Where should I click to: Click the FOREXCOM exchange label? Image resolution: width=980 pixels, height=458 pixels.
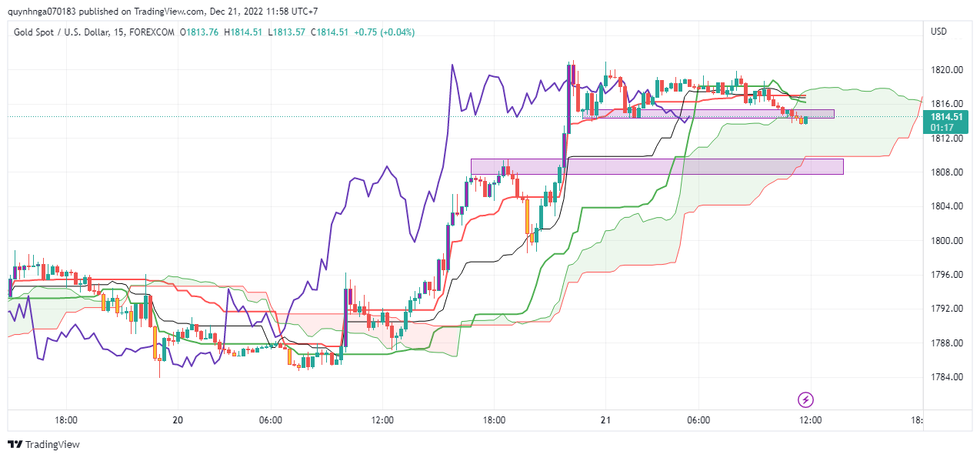click(x=155, y=32)
